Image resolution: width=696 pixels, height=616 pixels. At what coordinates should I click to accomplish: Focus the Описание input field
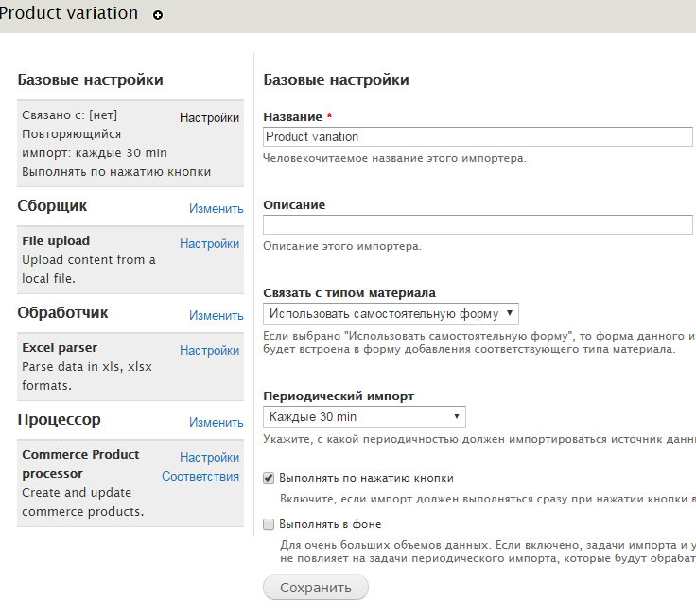click(x=478, y=224)
